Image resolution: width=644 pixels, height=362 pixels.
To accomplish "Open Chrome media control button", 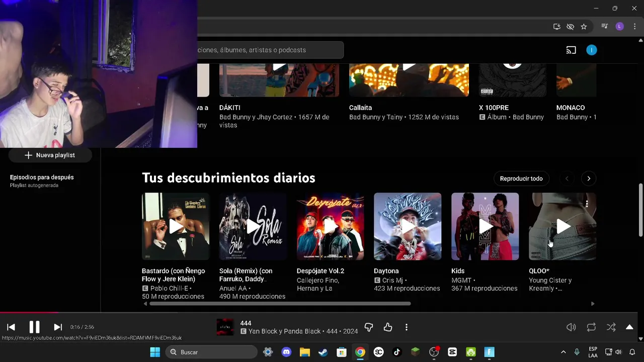I will 605,27.
